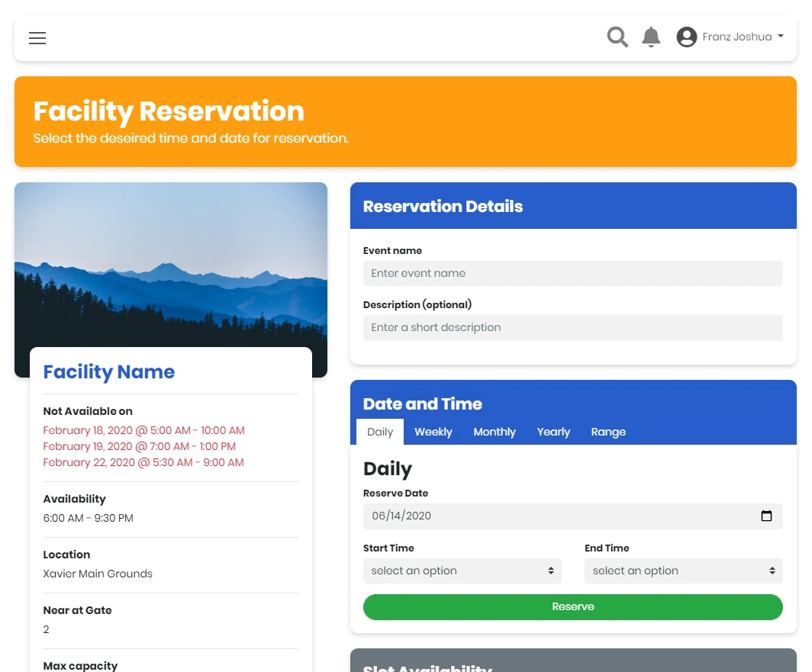Open the calendar picker icon in Reserve Date
The width and height of the screenshot is (812, 672).
(x=766, y=516)
